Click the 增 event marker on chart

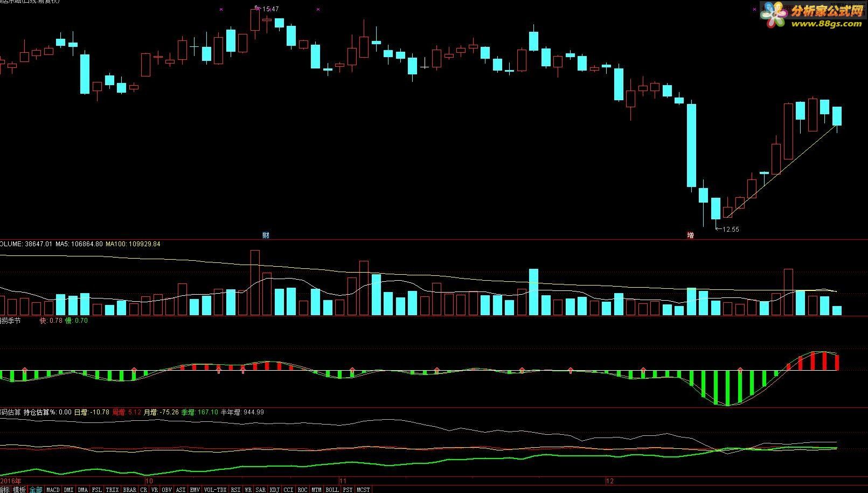[x=690, y=235]
